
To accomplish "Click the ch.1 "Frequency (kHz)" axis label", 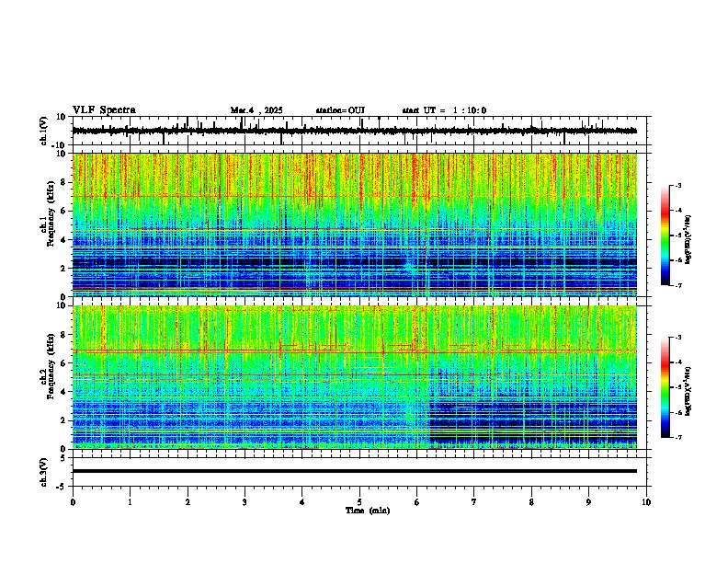I will 51,214.
